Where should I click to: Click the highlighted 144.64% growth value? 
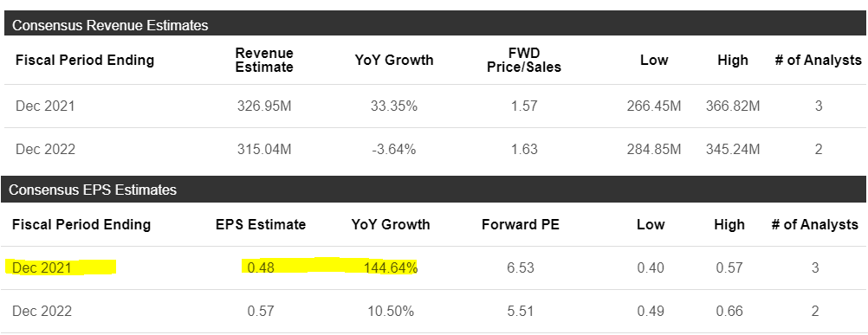(391, 268)
